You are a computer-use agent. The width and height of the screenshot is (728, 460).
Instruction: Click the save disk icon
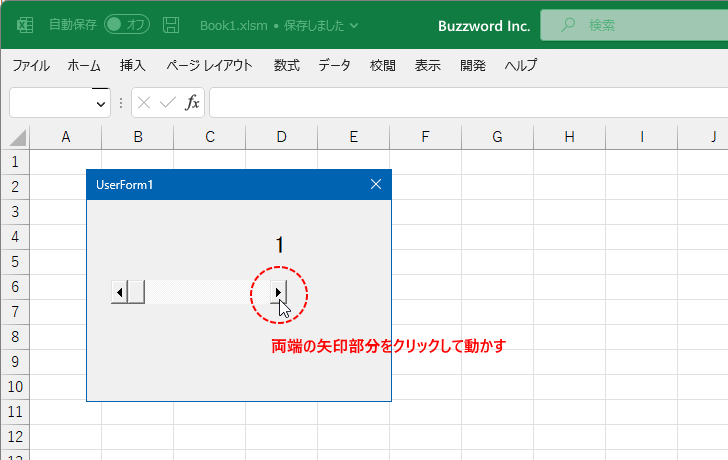[x=171, y=25]
